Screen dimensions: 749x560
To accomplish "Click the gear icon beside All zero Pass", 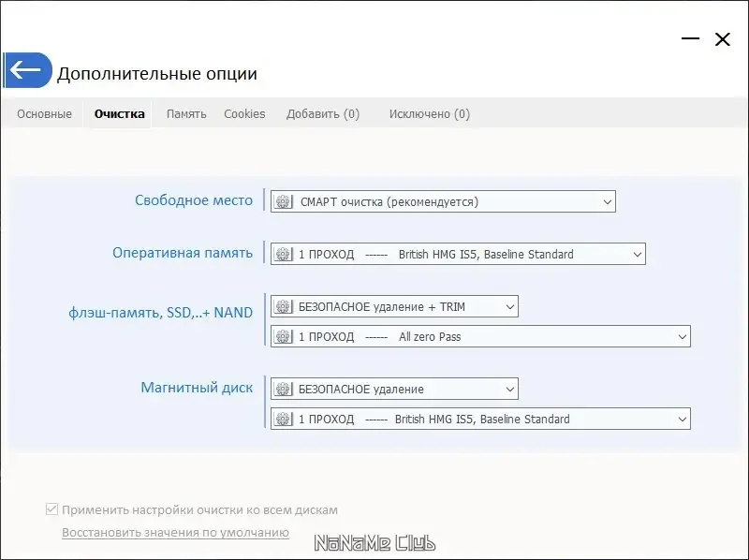I will point(284,336).
